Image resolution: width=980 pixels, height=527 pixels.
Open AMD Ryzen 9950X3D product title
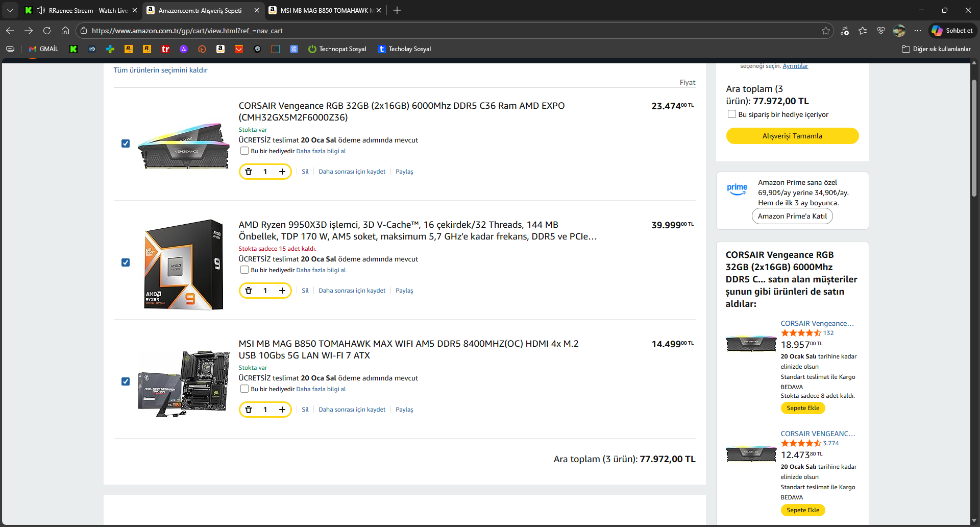pos(418,230)
